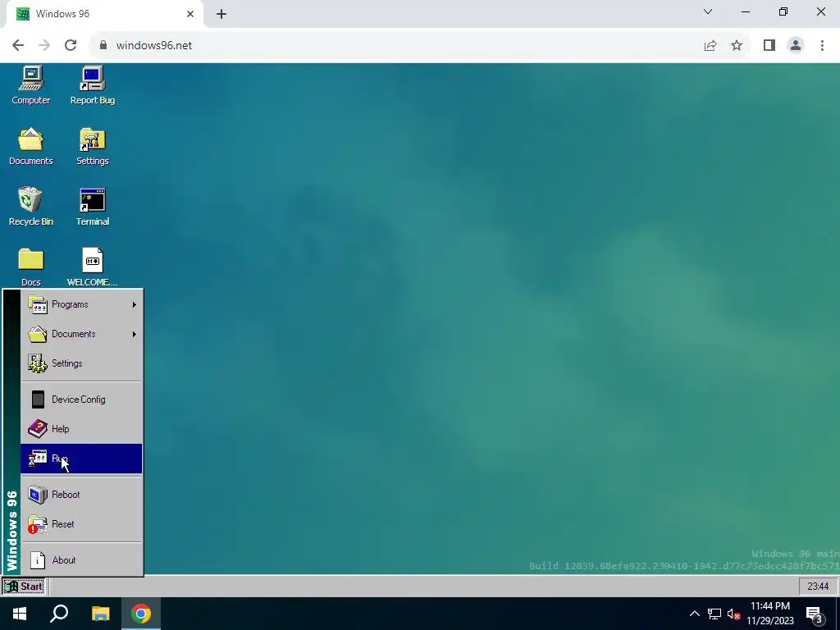This screenshot has height=630, width=840.
Task: Click the Device Config tablet icon
Action: (x=38, y=399)
